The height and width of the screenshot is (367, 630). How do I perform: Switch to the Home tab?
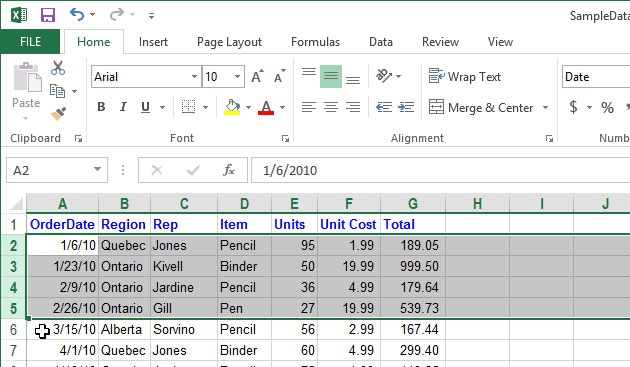[94, 42]
